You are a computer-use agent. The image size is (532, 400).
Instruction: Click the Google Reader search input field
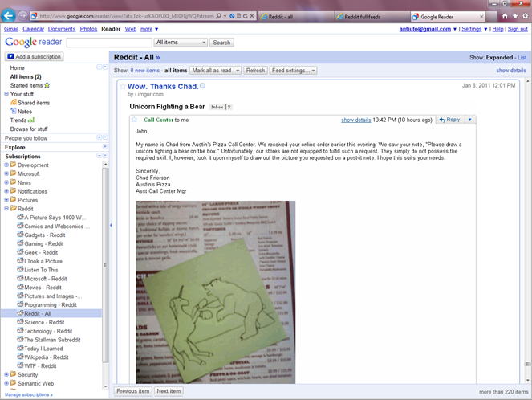point(109,43)
